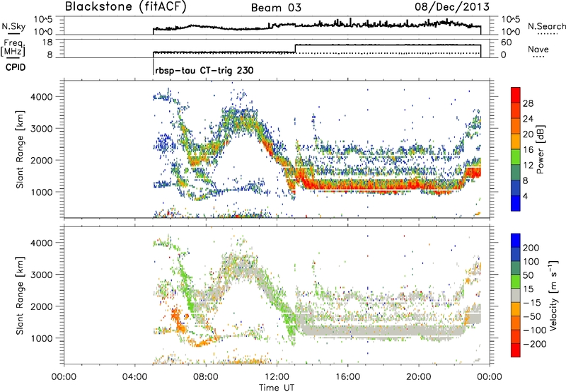
Task: Click the '4000' tick on the power plot axis
Action: pos(41,97)
